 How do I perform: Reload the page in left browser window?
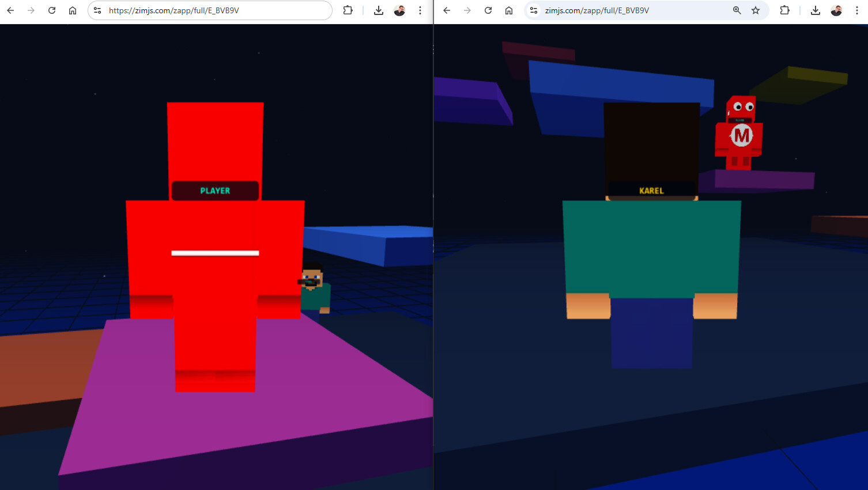52,10
